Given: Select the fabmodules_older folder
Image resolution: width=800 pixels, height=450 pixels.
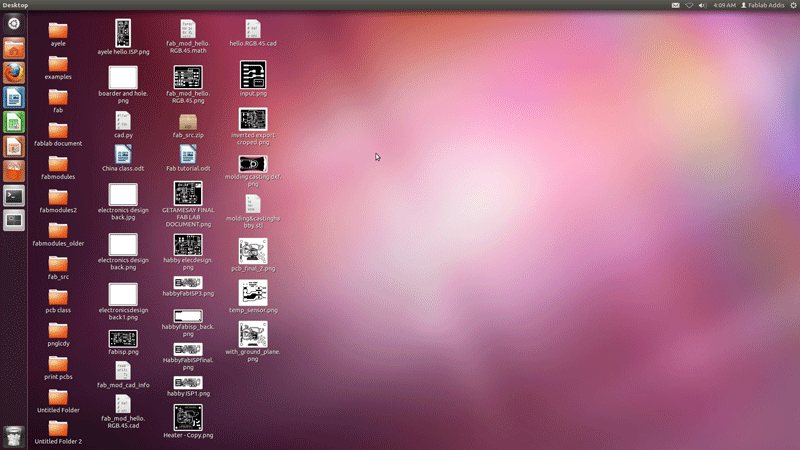Looking at the screenshot, I should point(58,231).
